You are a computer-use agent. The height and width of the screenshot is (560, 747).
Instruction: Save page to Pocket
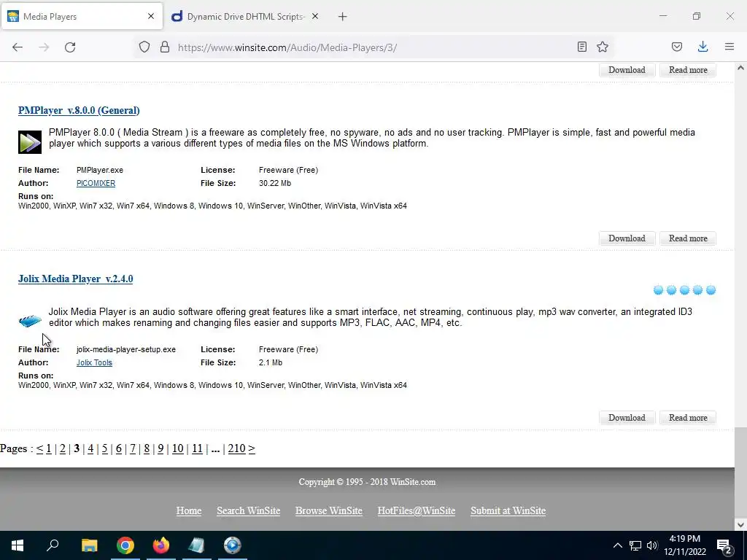pos(676,47)
